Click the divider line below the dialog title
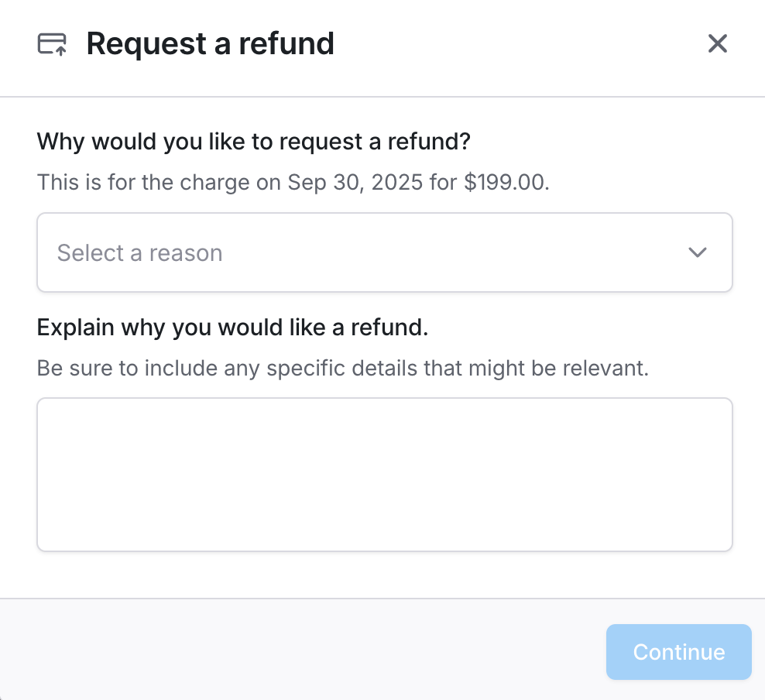The width and height of the screenshot is (765, 700). pyautogui.click(x=382, y=97)
